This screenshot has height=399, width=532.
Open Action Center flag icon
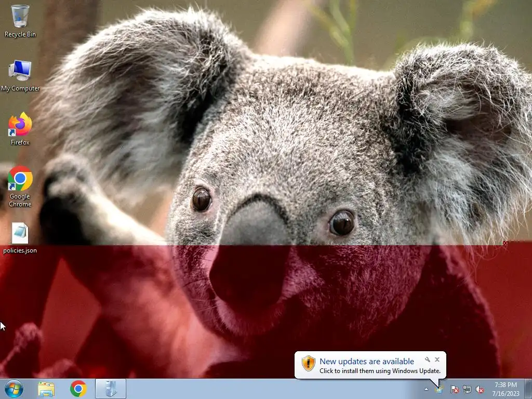click(454, 389)
